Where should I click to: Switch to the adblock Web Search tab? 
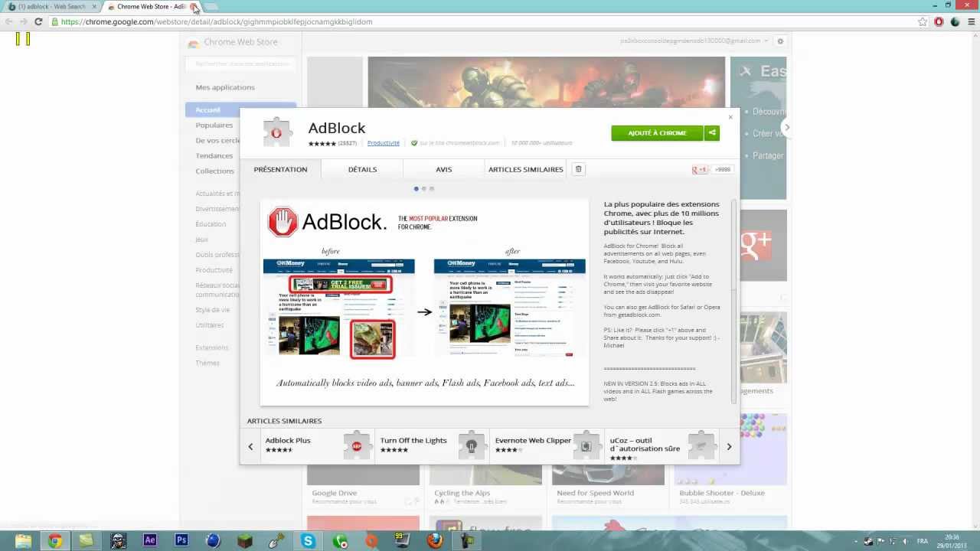point(52,7)
